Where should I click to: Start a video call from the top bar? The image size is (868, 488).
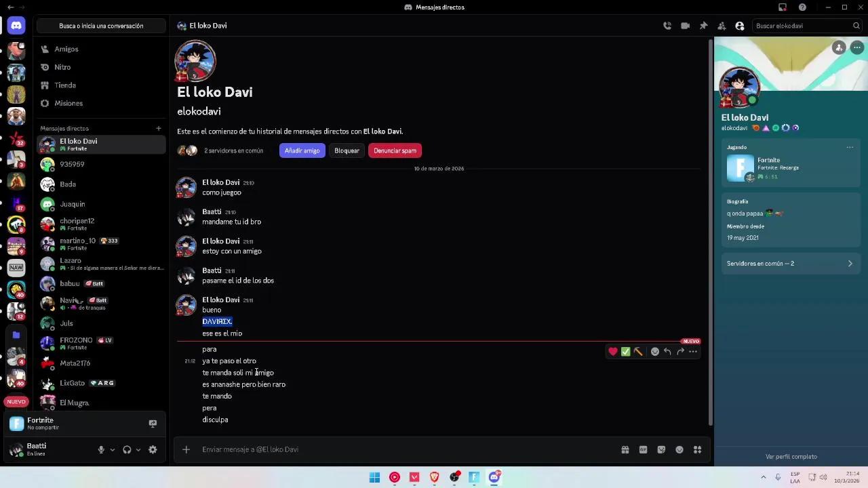pyautogui.click(x=686, y=25)
